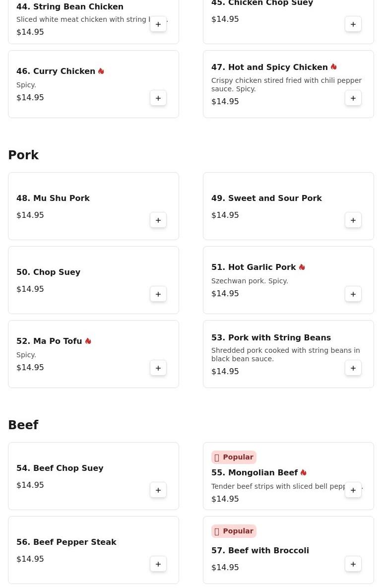Add Ma Po Tofu to cart
Image resolution: width=382 pixels, height=588 pixels.
[x=158, y=368]
